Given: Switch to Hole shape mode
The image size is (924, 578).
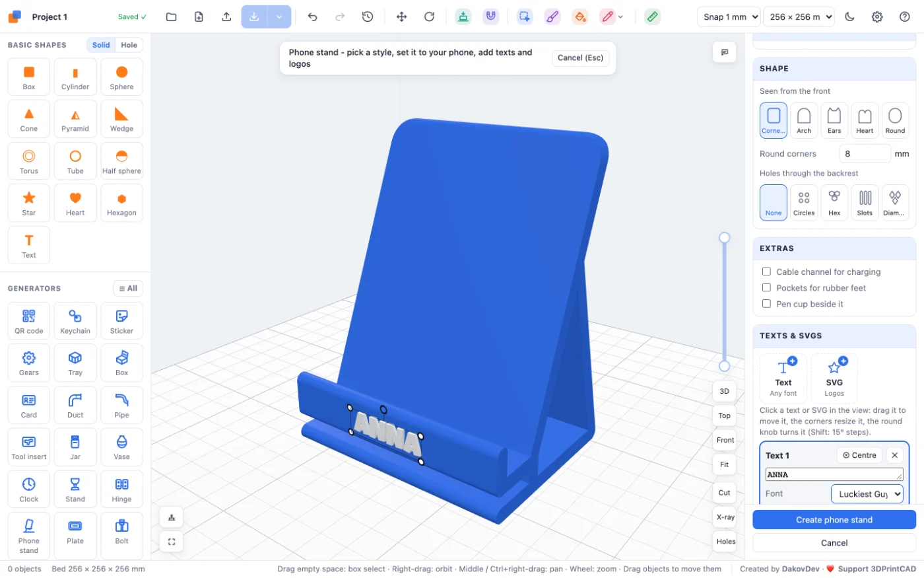Looking at the screenshot, I should (x=129, y=45).
